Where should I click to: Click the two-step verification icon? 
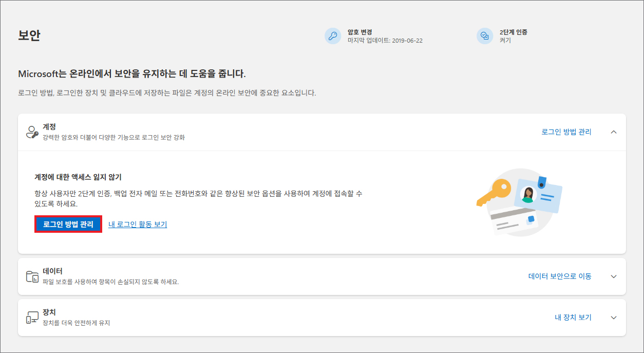click(485, 36)
